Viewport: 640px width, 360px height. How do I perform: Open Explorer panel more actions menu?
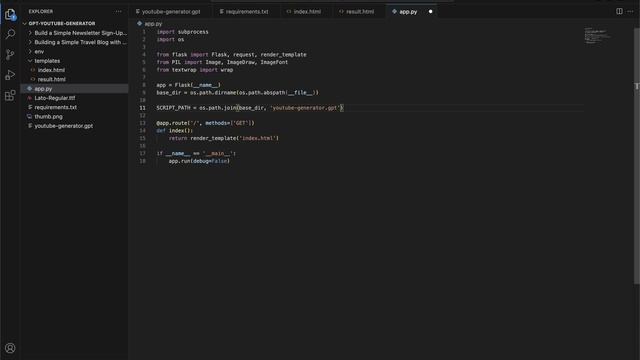tap(118, 11)
